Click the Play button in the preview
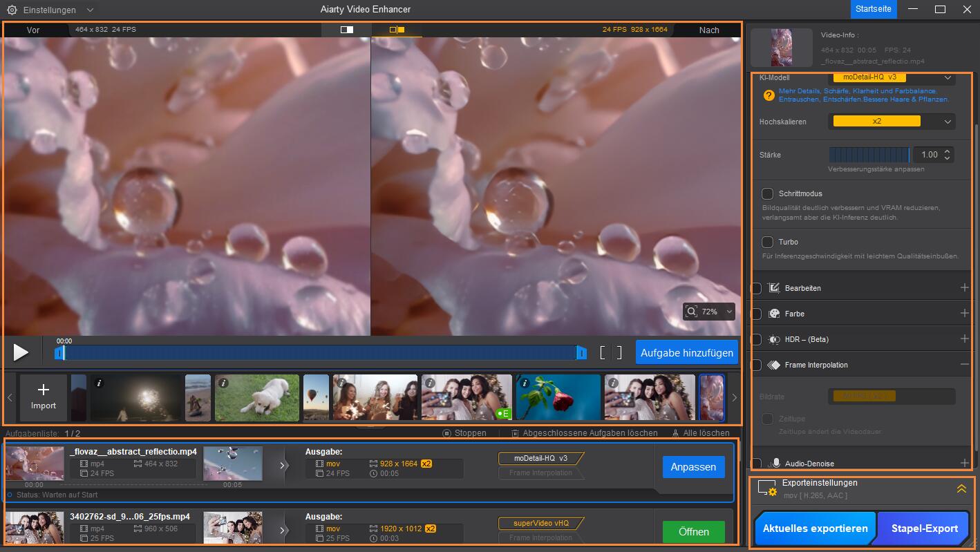The height and width of the screenshot is (552, 980). [x=21, y=352]
